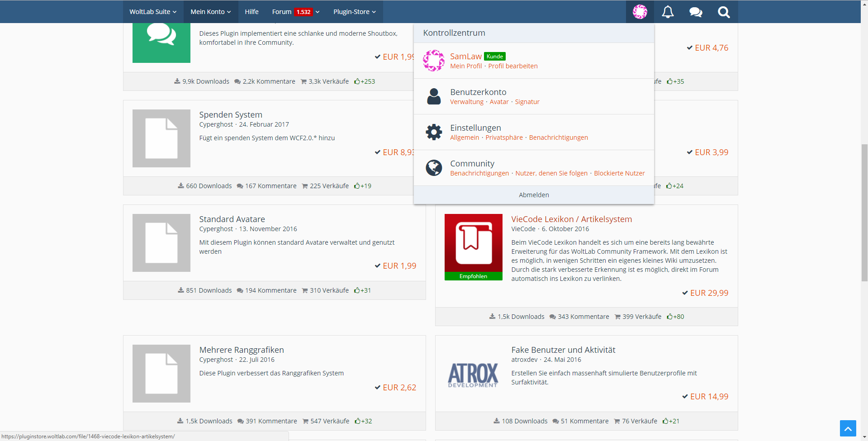Screen dimensions: 868x441
Task: Click the vertical page scrollbar
Action: (x=864, y=213)
